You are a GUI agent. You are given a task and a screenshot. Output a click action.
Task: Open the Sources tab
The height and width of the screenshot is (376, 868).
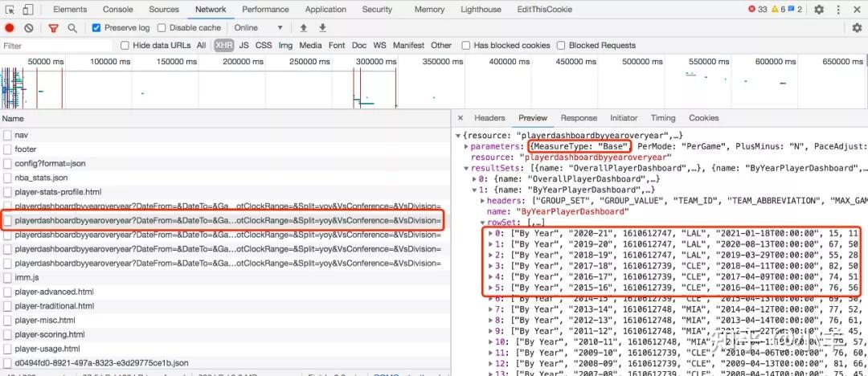(164, 10)
